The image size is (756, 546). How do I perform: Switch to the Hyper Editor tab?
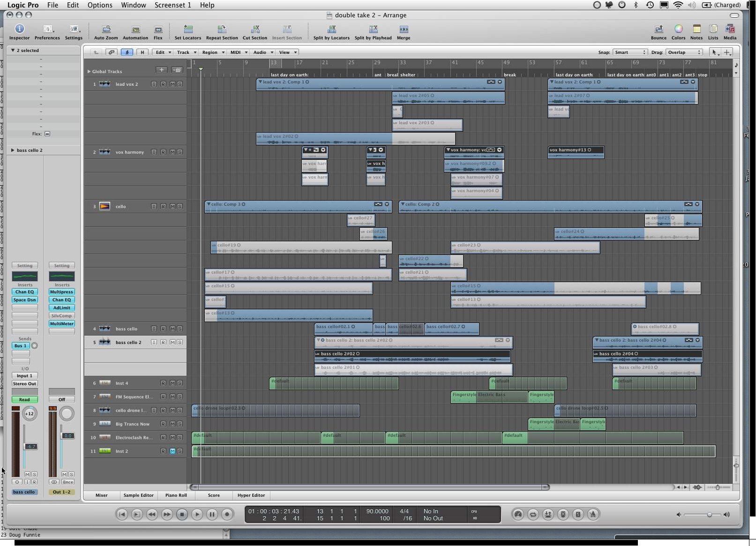click(x=251, y=495)
